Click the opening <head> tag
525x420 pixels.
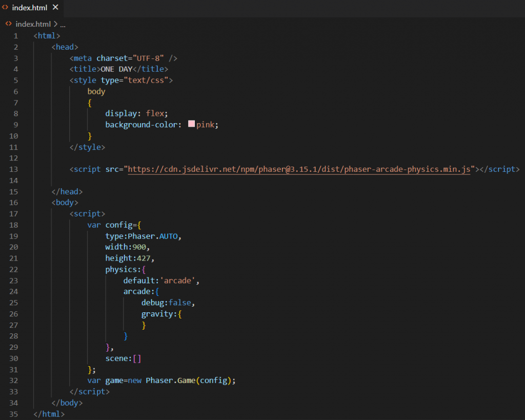coord(65,47)
